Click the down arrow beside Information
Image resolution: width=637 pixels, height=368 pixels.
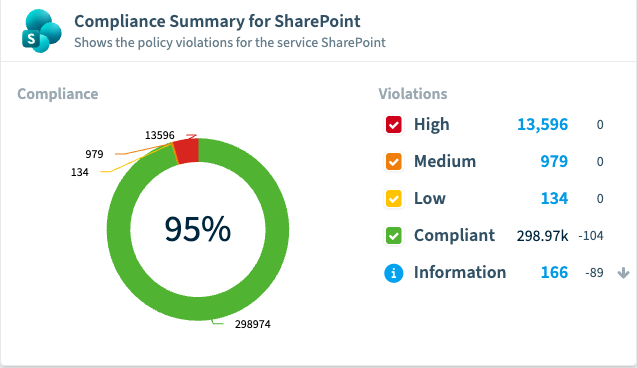point(623,273)
